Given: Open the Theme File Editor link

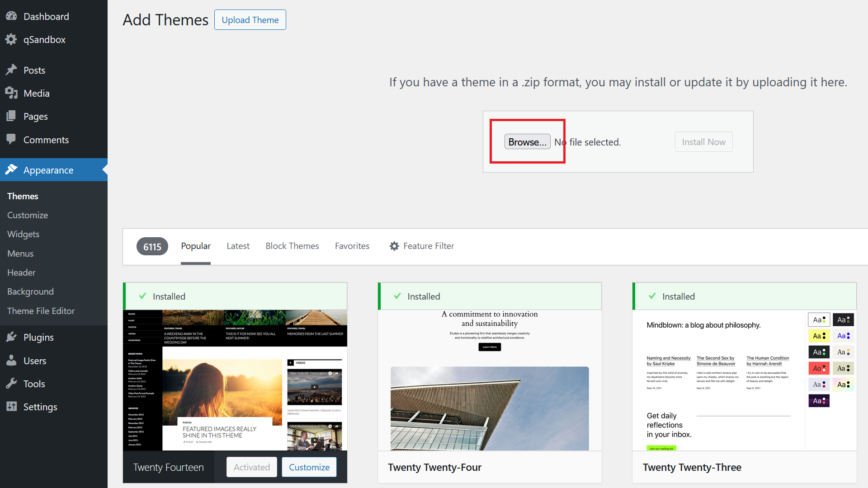Looking at the screenshot, I should coord(41,311).
